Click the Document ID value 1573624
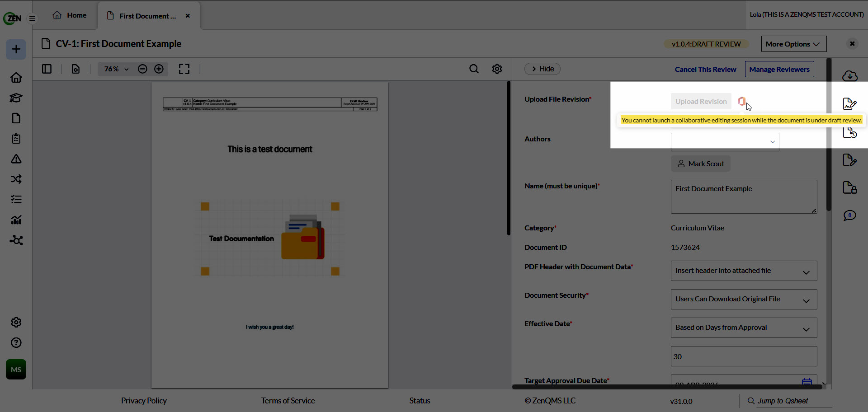This screenshot has height=412, width=868. (x=685, y=247)
